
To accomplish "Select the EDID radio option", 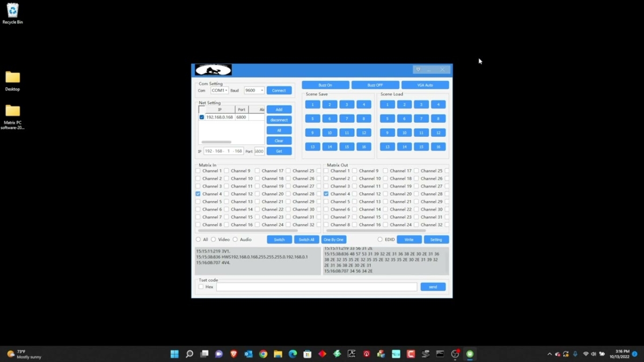I will (380, 240).
